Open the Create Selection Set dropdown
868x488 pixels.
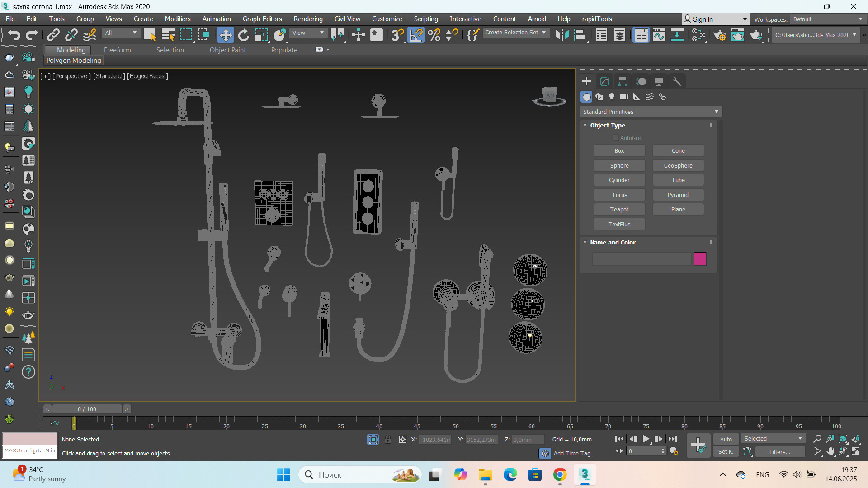pos(516,33)
